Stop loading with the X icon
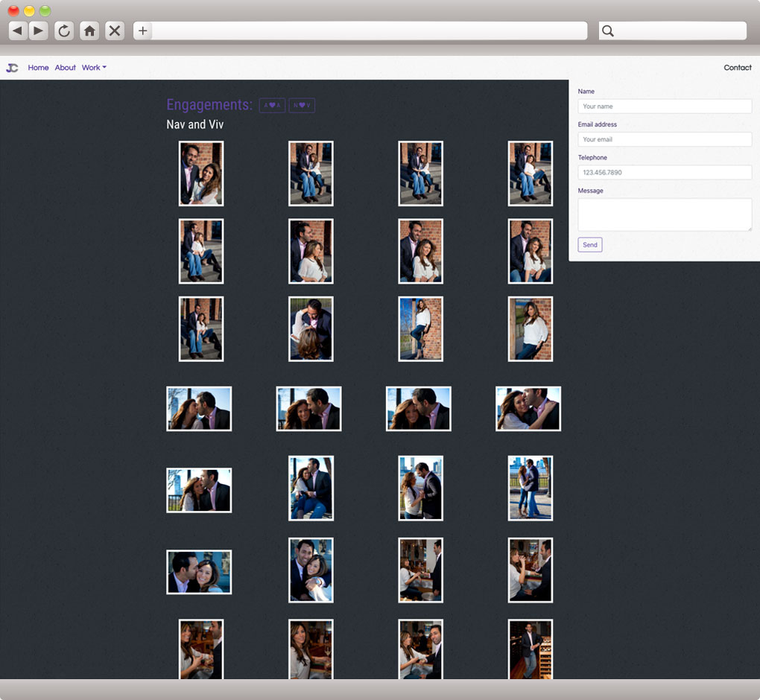760x700 pixels. pyautogui.click(x=115, y=31)
